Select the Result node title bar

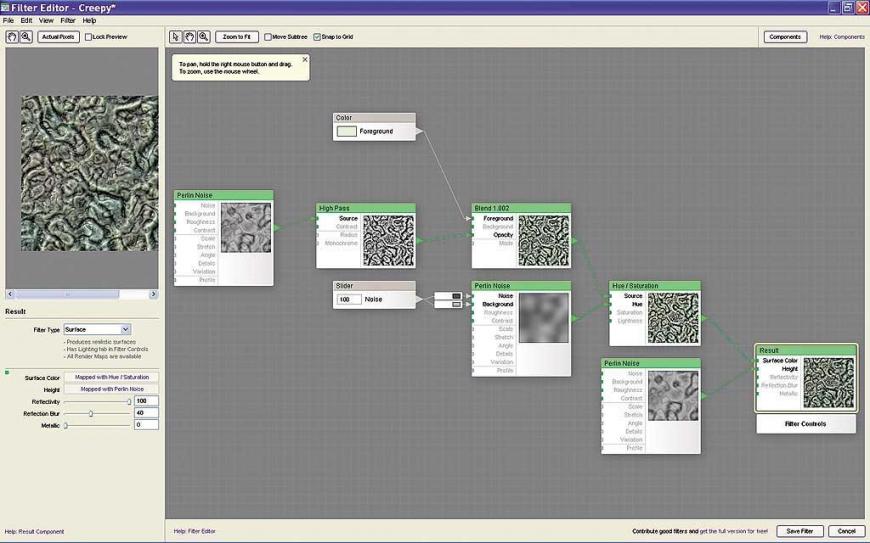tap(806, 350)
